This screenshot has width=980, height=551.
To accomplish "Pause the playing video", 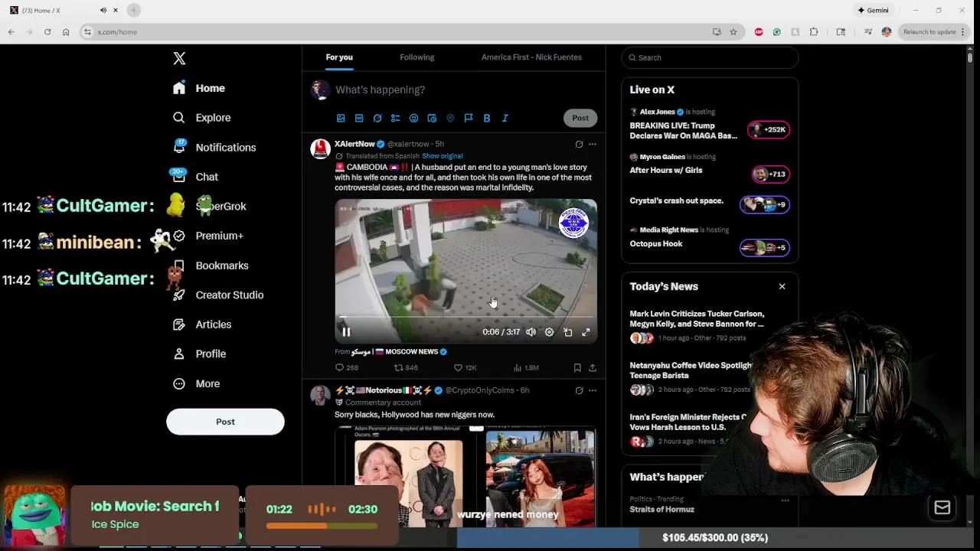I will tap(346, 332).
